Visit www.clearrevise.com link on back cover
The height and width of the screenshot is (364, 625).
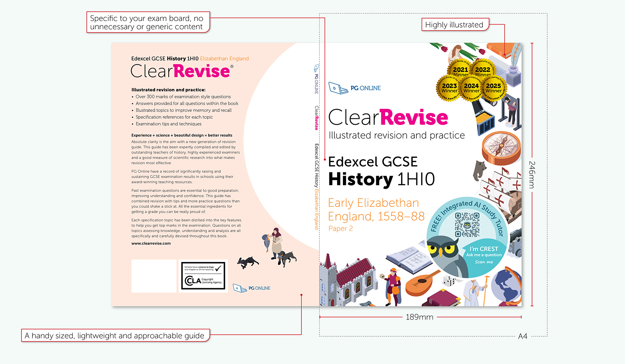150,243
